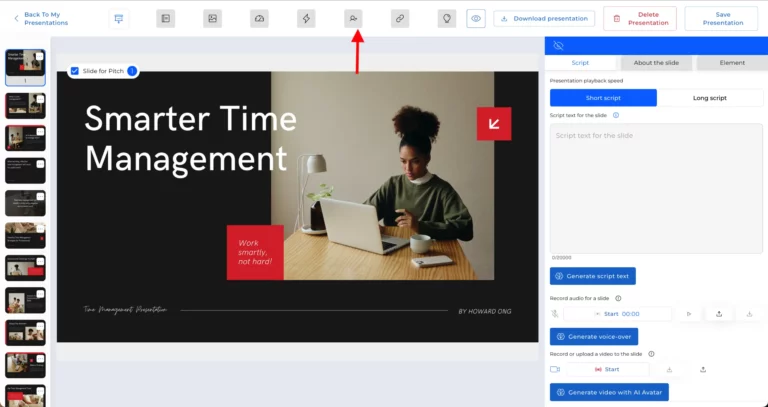Toggle the crossed-eye icon in blue panel header
Viewport: 768px width, 407px height.
(x=558, y=46)
